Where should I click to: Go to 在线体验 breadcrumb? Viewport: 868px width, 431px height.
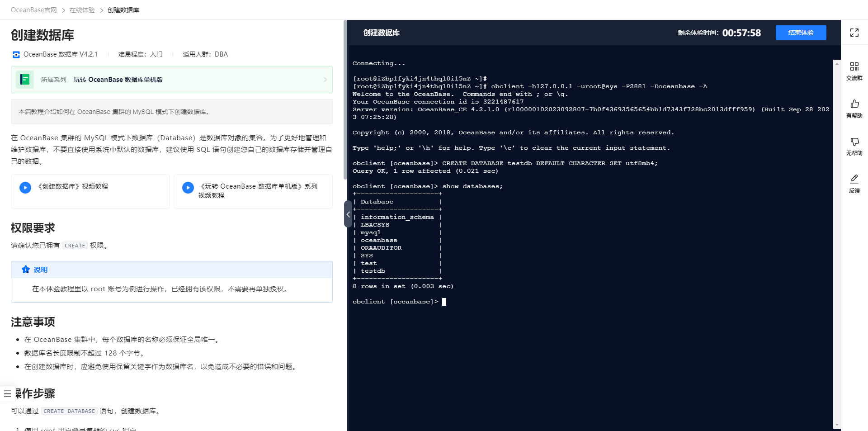coord(82,10)
